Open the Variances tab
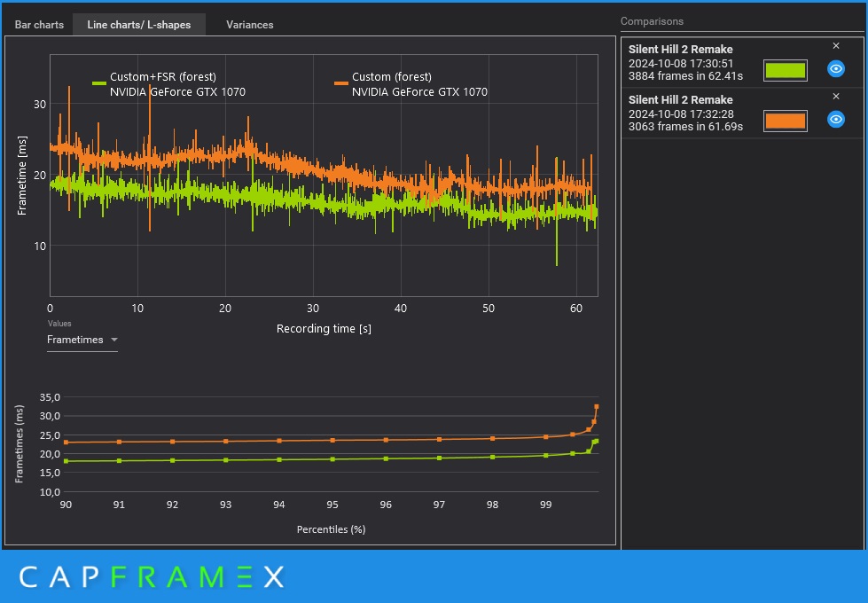The image size is (868, 603). point(250,25)
